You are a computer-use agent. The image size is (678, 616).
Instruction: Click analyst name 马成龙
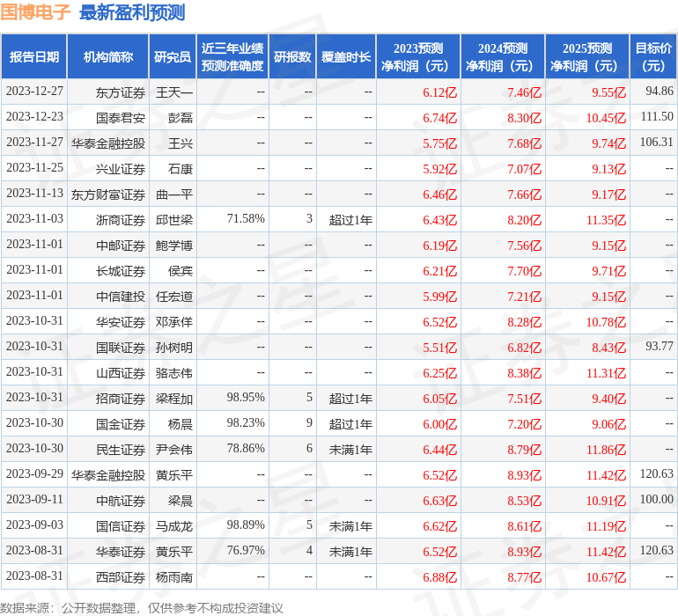174,526
